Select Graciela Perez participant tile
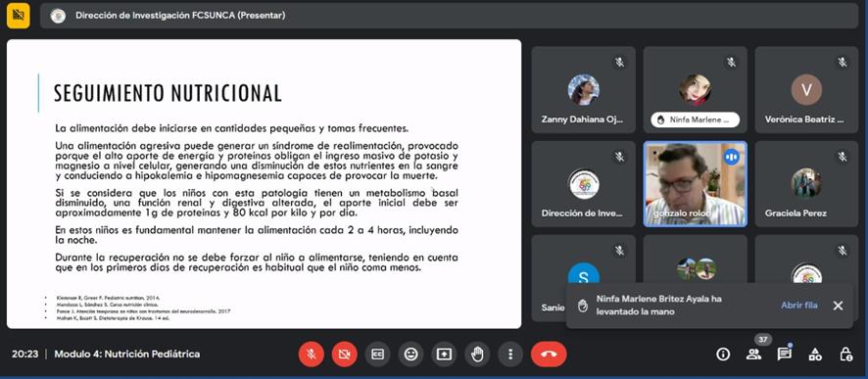Screen dimensions: 868x379 pos(806,184)
